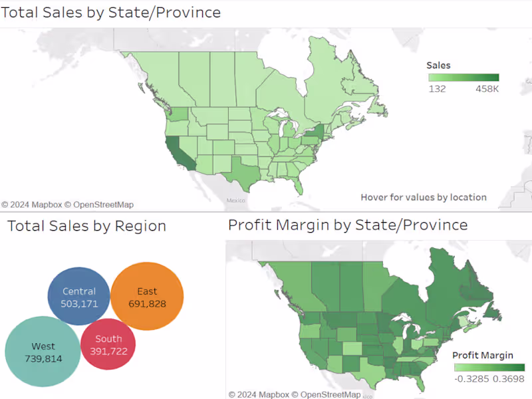Open OpenStreetMap link under Profit Margin map
Screen dimensions: 532x399
330,394
